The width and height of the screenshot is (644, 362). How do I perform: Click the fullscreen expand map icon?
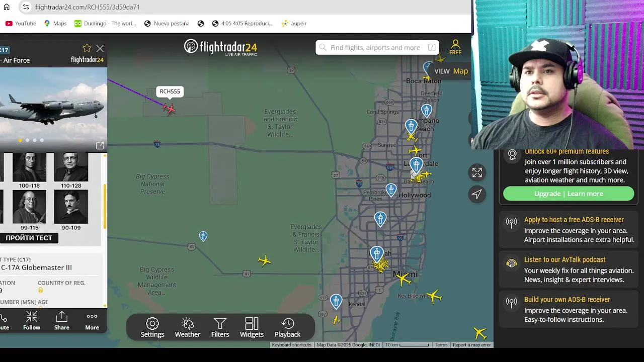click(477, 173)
